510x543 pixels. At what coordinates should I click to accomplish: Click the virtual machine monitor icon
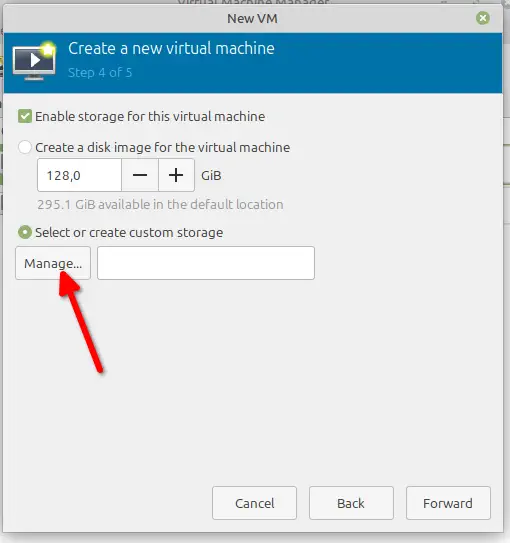(34, 61)
